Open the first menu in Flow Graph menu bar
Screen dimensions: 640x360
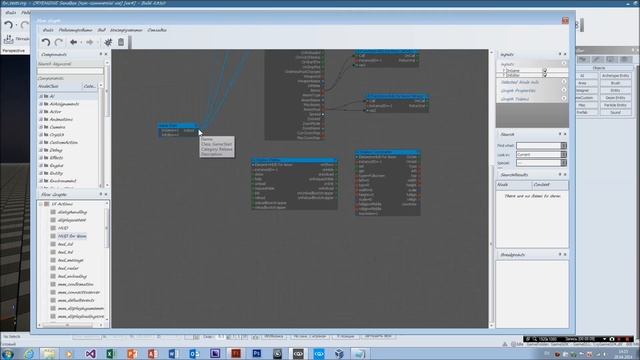(x=48, y=30)
